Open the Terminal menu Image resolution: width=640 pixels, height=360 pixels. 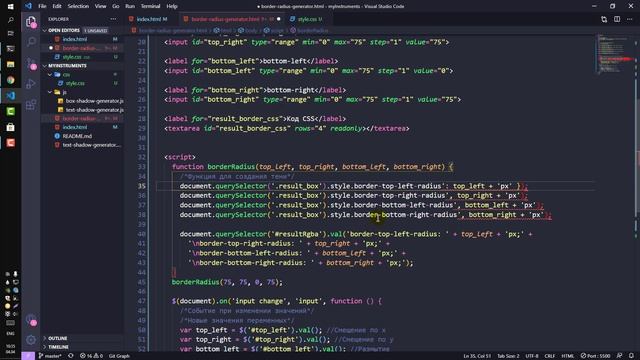tap(151, 6)
